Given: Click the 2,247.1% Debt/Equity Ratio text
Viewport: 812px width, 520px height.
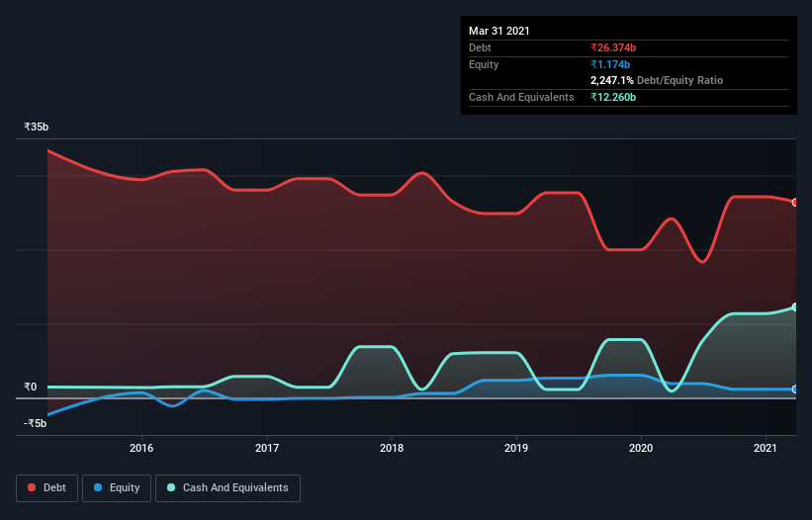Looking at the screenshot, I should [x=657, y=80].
